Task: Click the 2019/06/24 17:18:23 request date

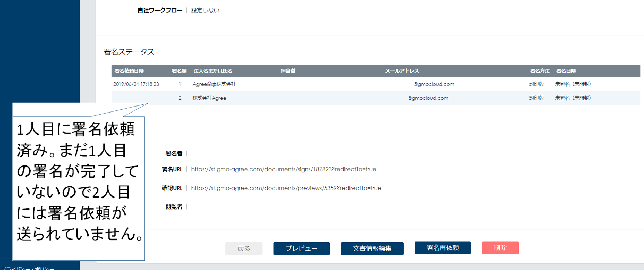Action: pos(136,84)
